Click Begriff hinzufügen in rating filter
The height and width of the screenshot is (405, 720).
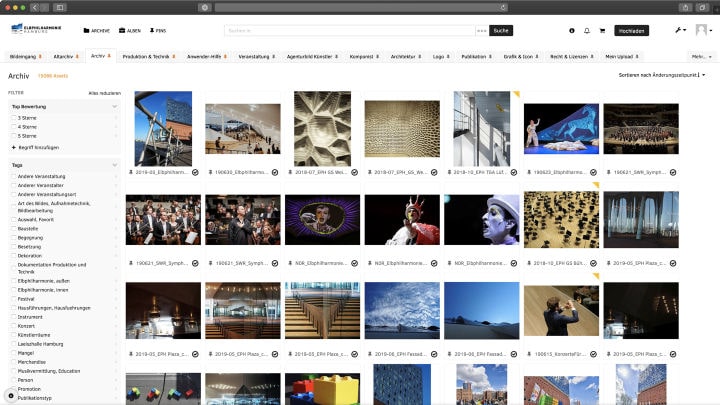pos(35,148)
